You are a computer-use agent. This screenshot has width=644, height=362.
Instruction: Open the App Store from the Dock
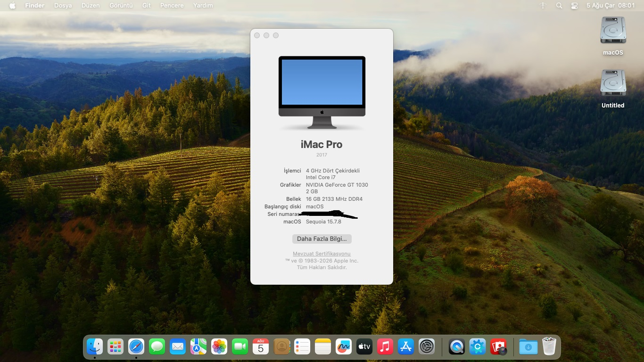(406, 347)
